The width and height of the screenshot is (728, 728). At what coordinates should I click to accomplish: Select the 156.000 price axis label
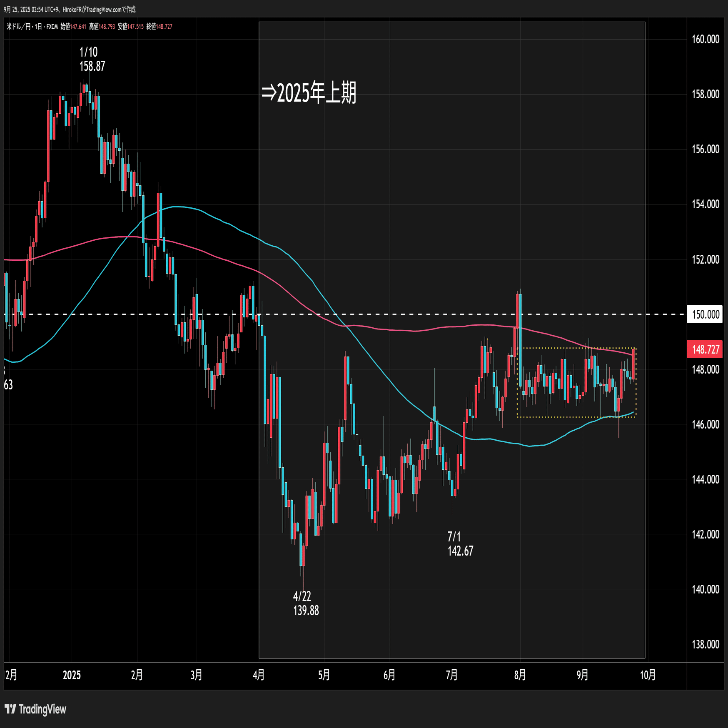click(x=706, y=149)
